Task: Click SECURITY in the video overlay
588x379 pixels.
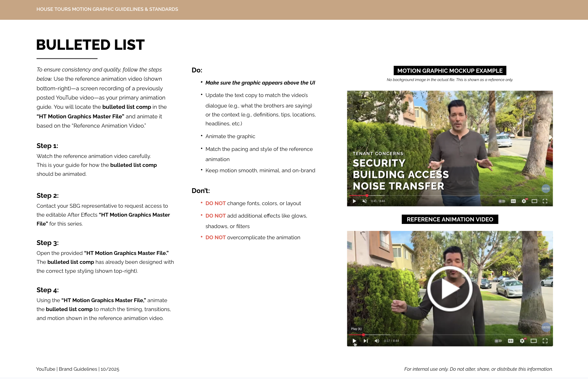Action: [x=379, y=163]
